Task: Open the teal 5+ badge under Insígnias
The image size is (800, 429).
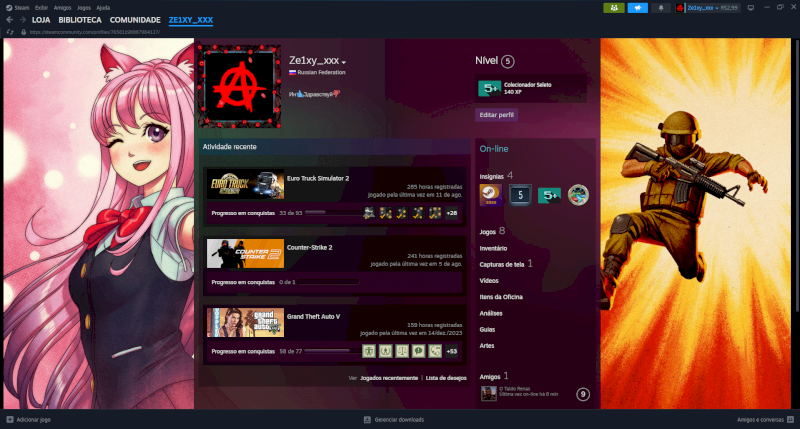Action: click(x=549, y=195)
